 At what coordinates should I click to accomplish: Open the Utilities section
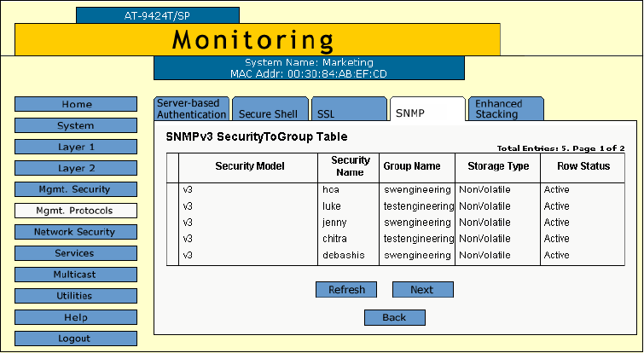point(76,297)
